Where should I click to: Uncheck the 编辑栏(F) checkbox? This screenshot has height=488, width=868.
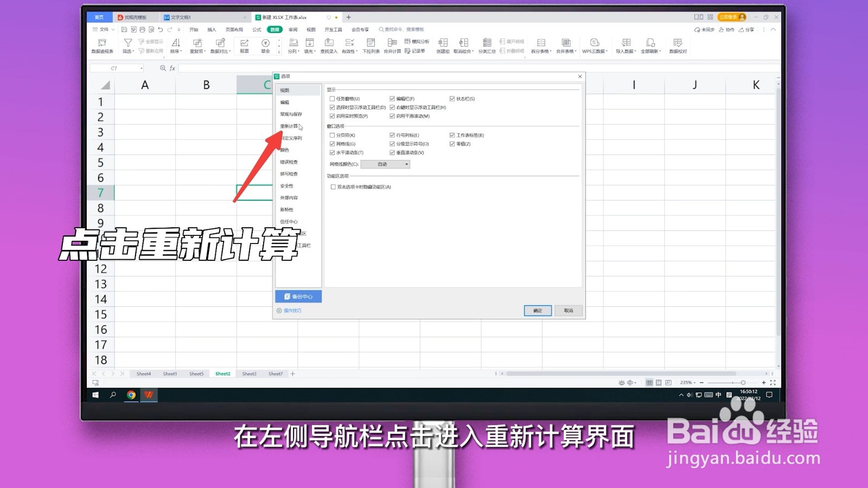(x=392, y=99)
